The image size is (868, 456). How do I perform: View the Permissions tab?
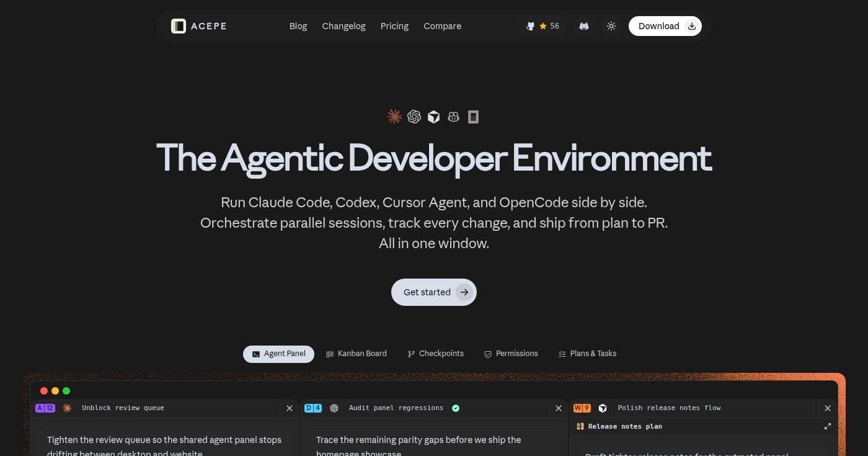(511, 354)
